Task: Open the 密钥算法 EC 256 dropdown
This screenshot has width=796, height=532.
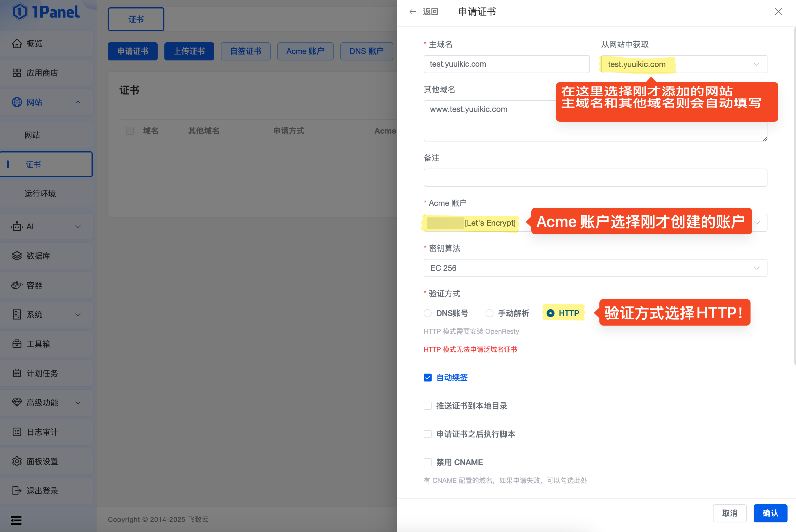Action: click(595, 268)
